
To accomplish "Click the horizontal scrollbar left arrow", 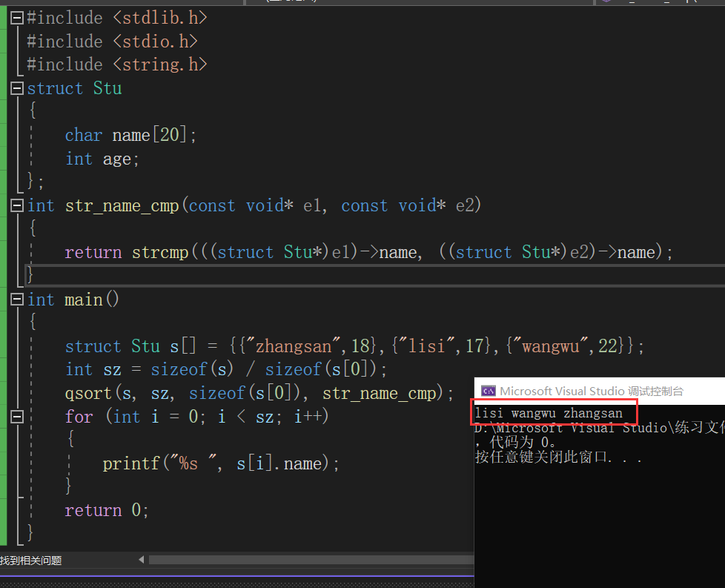I will [x=142, y=560].
